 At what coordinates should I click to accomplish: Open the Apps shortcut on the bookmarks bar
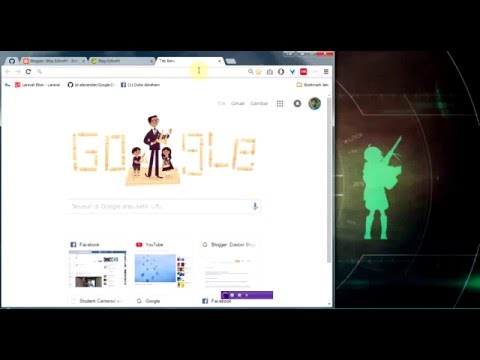8,85
